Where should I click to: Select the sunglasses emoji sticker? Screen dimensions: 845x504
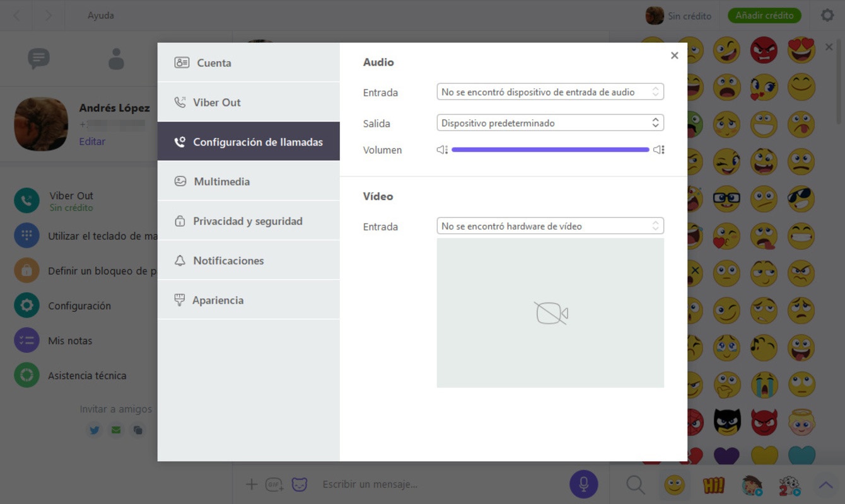pyautogui.click(x=801, y=199)
